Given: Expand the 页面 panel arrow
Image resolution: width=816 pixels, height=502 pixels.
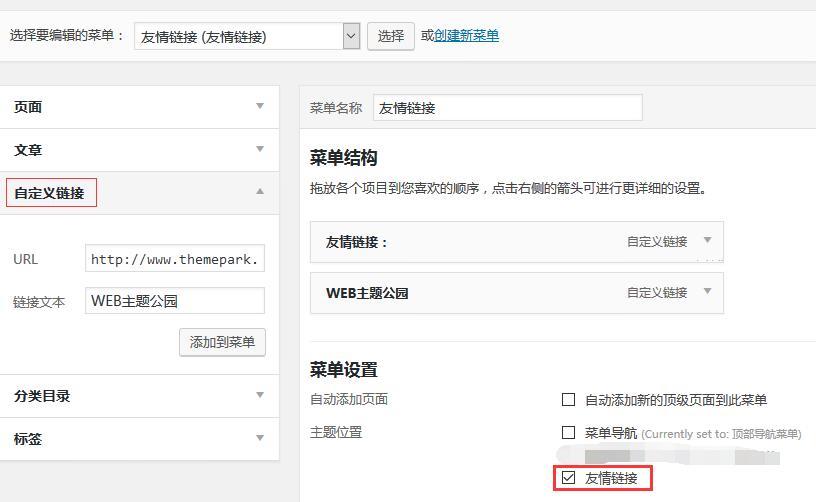Looking at the screenshot, I should tap(260, 106).
